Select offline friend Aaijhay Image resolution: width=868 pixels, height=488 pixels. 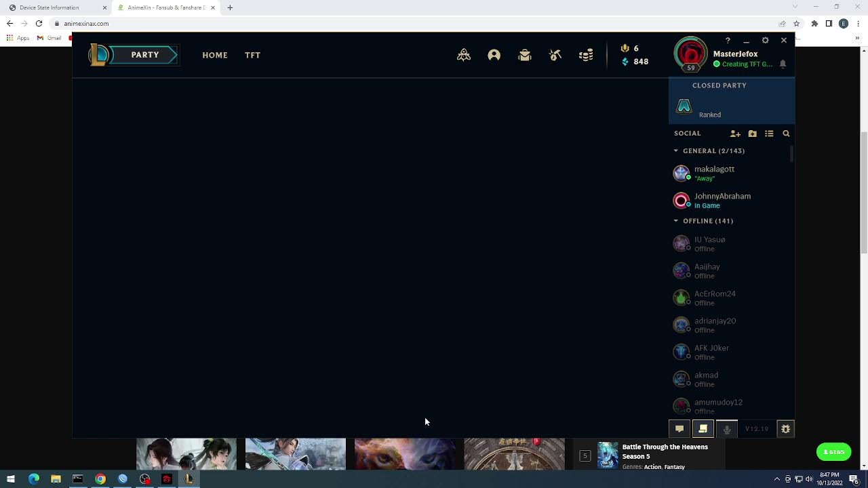[x=730, y=271]
